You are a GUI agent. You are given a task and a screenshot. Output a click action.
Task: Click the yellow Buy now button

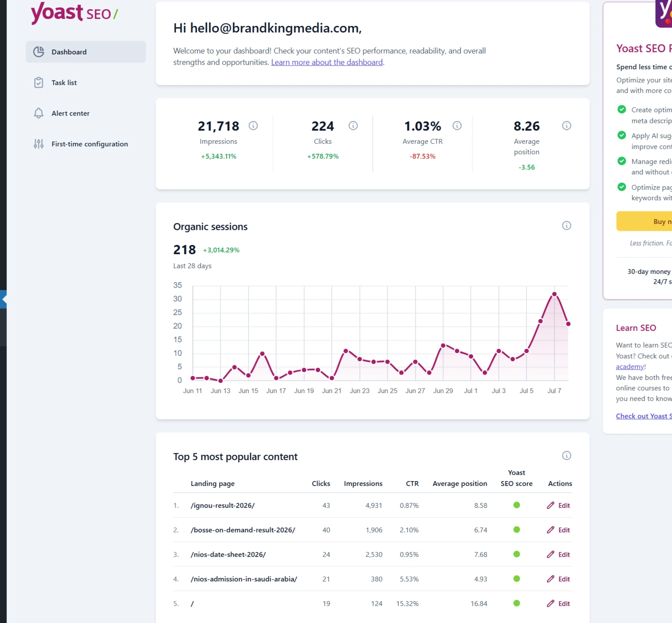[644, 221]
